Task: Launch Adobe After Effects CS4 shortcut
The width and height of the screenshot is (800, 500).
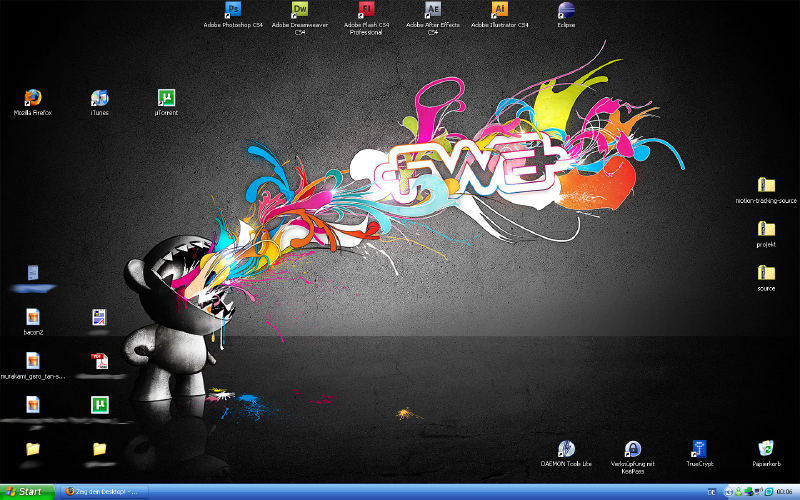Action: click(x=433, y=18)
